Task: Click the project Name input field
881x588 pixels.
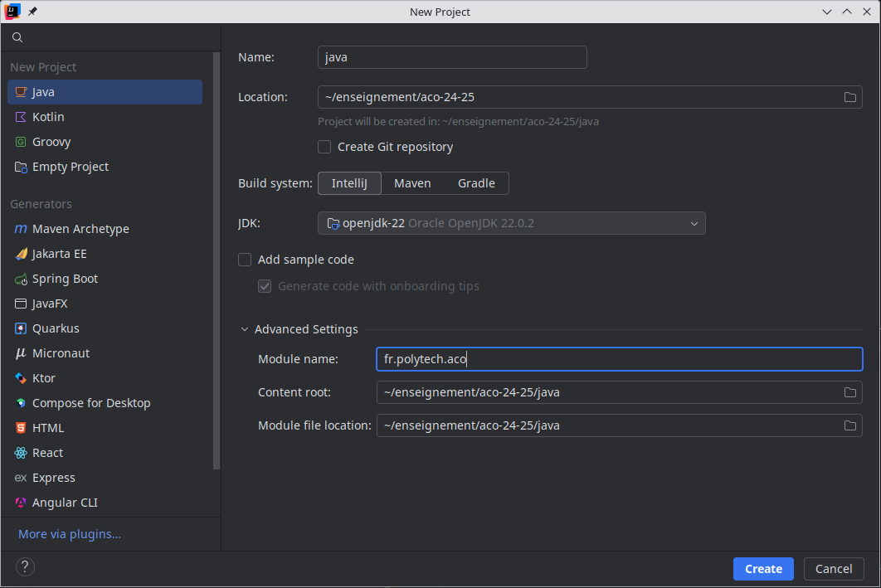Action: 452,57
